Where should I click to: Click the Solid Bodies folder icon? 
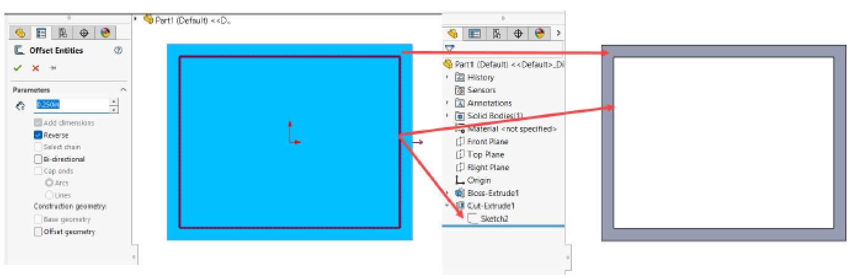tap(459, 116)
